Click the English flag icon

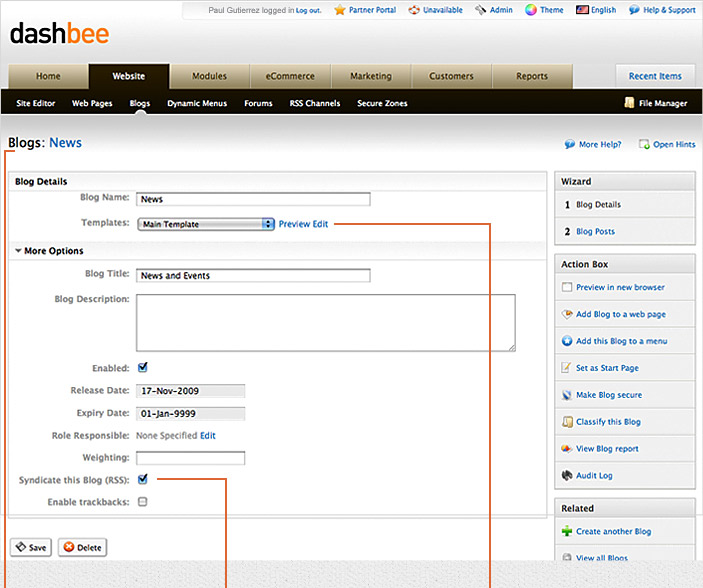tap(582, 9)
